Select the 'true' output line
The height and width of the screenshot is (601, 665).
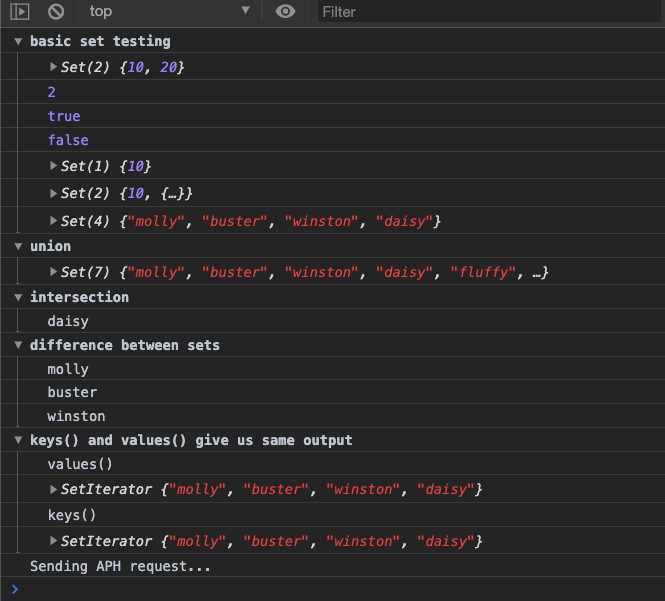pyautogui.click(x=64, y=116)
